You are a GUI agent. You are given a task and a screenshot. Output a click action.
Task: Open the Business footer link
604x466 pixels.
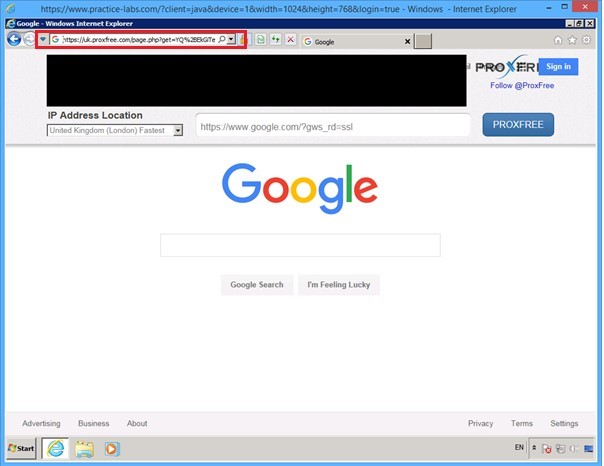coord(94,423)
